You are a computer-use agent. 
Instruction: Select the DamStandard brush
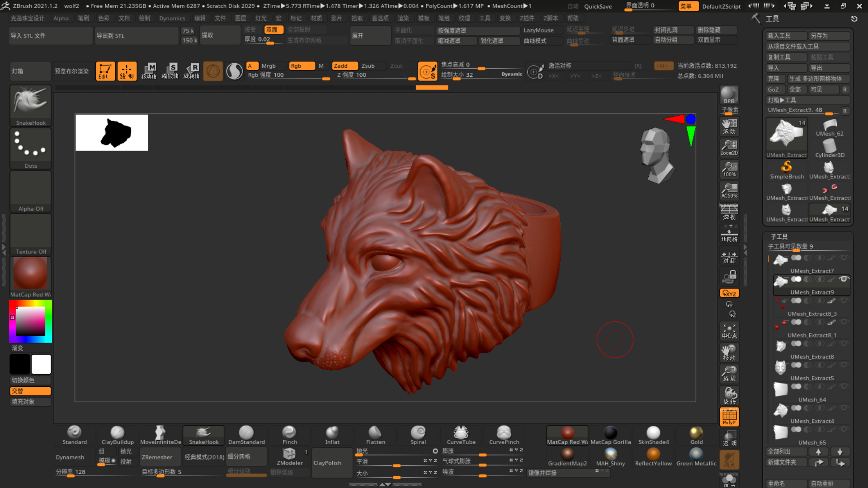pos(246,435)
